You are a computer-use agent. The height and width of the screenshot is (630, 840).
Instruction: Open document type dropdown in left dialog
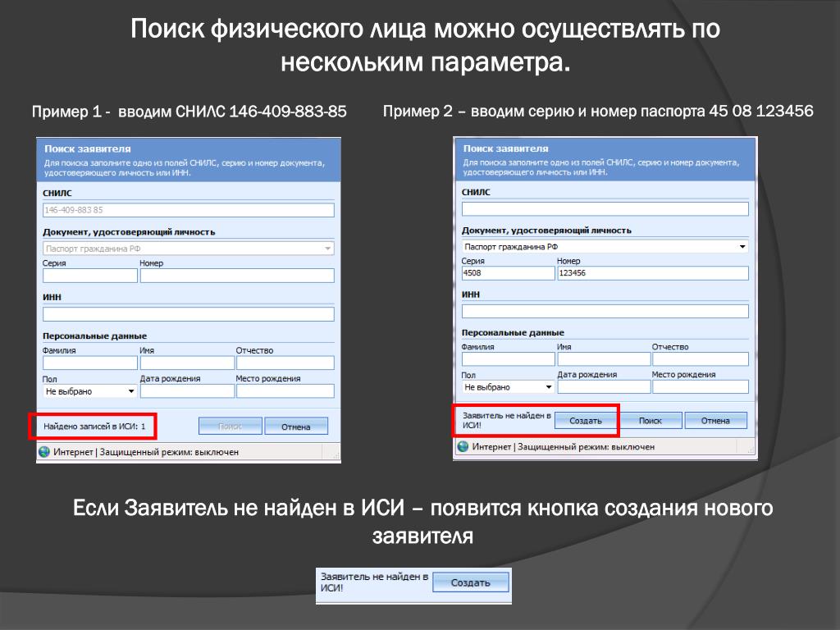pos(189,248)
